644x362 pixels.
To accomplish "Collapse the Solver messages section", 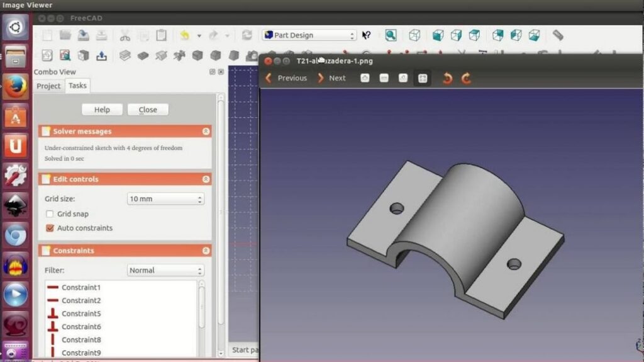I will pos(206,132).
